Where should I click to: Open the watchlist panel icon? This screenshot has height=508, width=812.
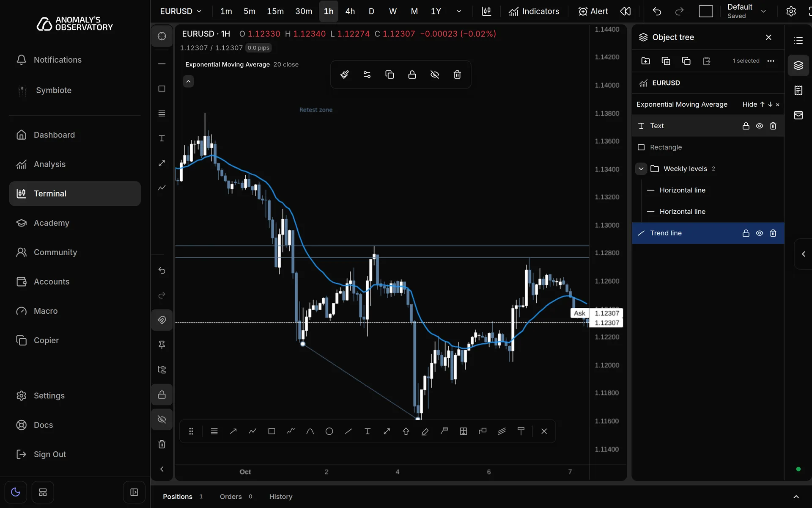pos(798,41)
